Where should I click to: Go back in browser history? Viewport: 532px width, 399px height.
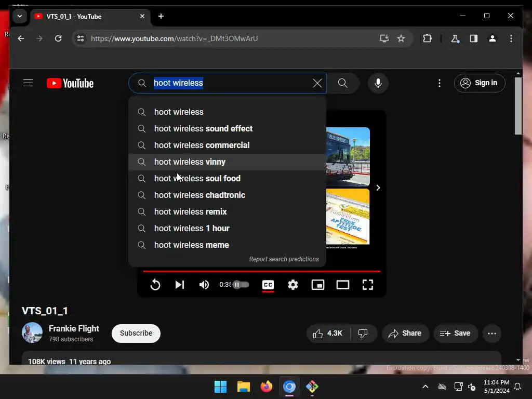(21, 38)
